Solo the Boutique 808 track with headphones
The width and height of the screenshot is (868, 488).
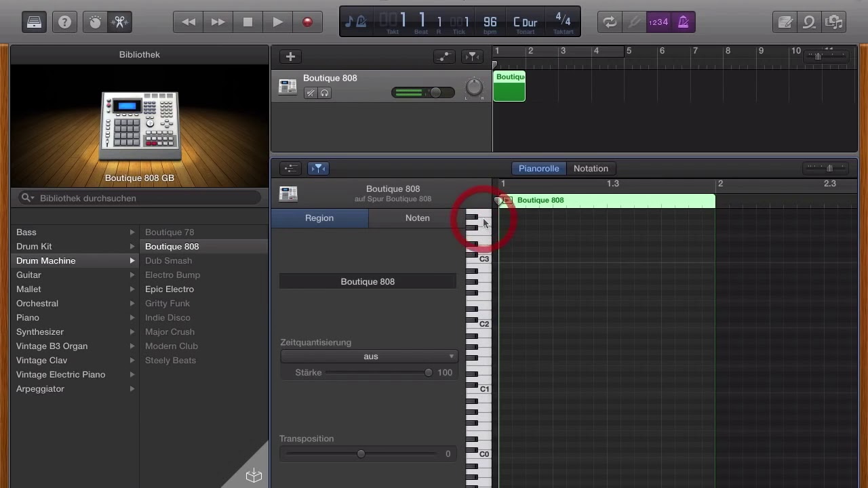click(325, 93)
